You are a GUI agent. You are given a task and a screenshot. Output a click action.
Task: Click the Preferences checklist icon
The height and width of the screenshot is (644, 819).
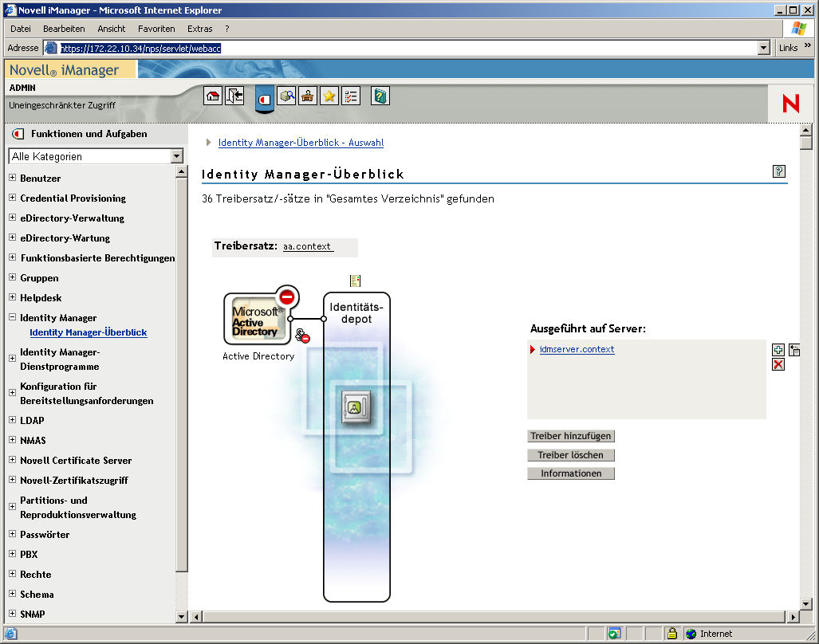tap(350, 95)
